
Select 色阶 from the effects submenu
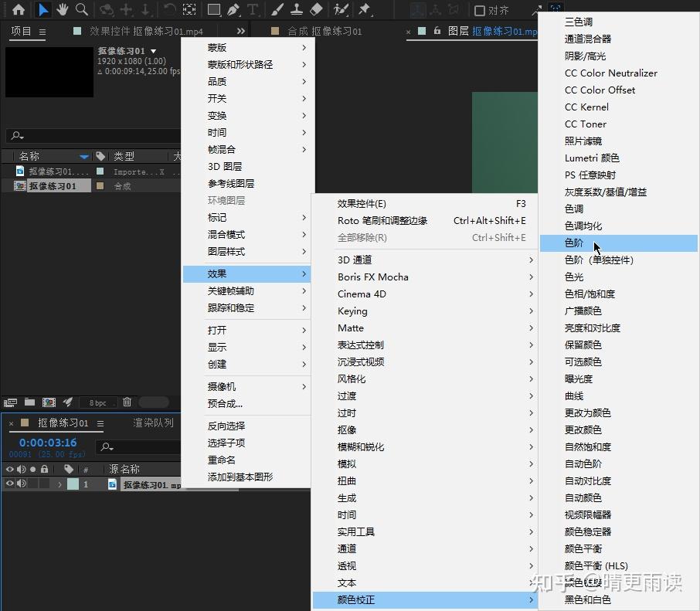(576, 243)
